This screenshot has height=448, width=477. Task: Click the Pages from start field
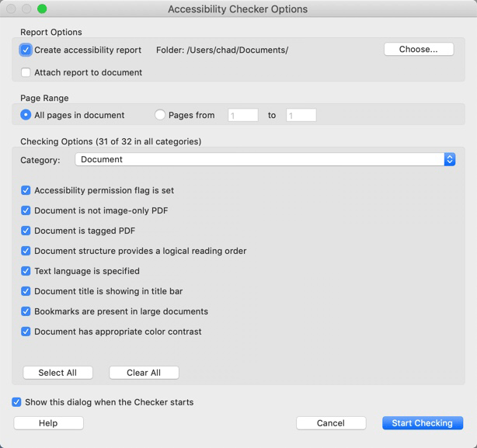point(243,115)
